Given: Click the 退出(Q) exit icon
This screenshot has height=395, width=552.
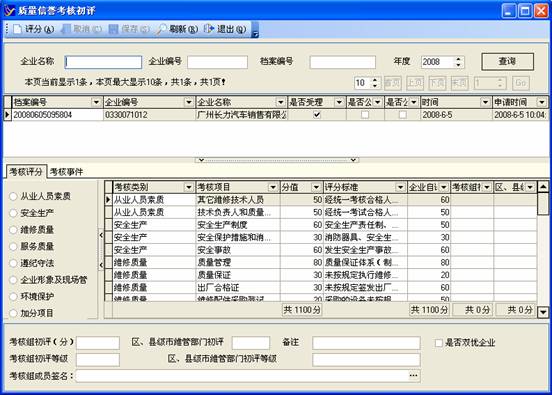Looking at the screenshot, I should tap(209, 29).
